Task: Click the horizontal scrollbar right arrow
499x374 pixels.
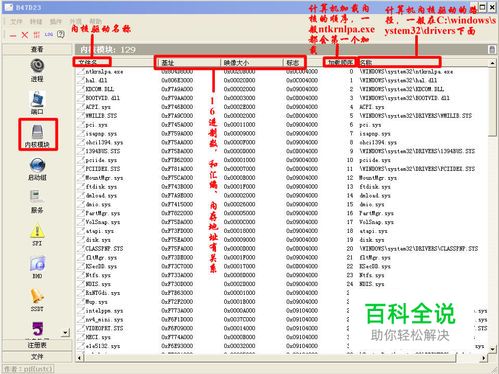Action: [484, 358]
